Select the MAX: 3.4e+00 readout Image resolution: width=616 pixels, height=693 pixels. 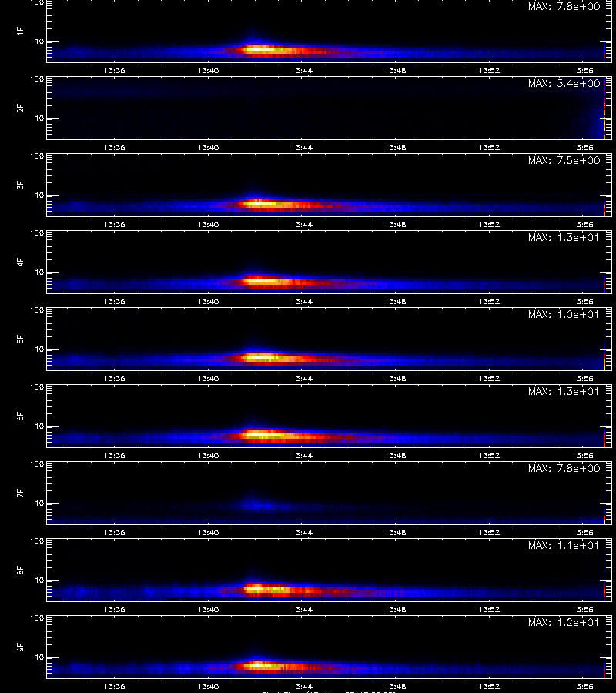[564, 83]
